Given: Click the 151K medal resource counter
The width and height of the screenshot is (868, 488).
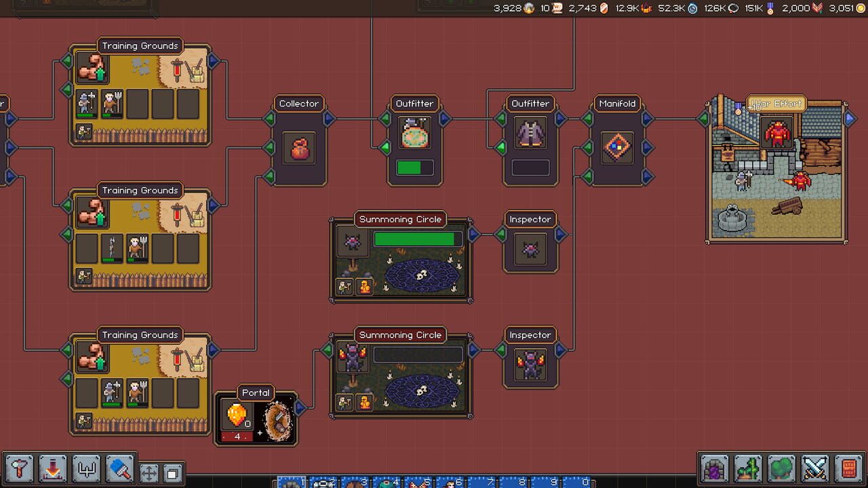Looking at the screenshot, I should tap(760, 8).
